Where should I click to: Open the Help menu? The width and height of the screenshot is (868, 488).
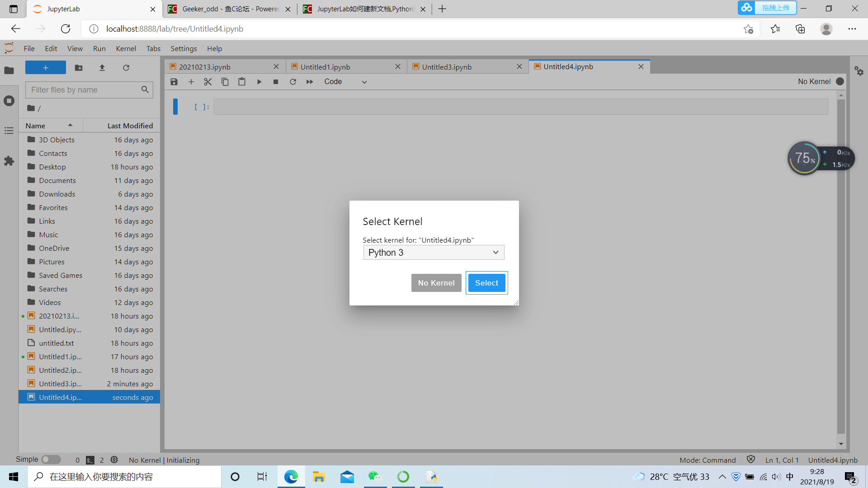click(215, 48)
